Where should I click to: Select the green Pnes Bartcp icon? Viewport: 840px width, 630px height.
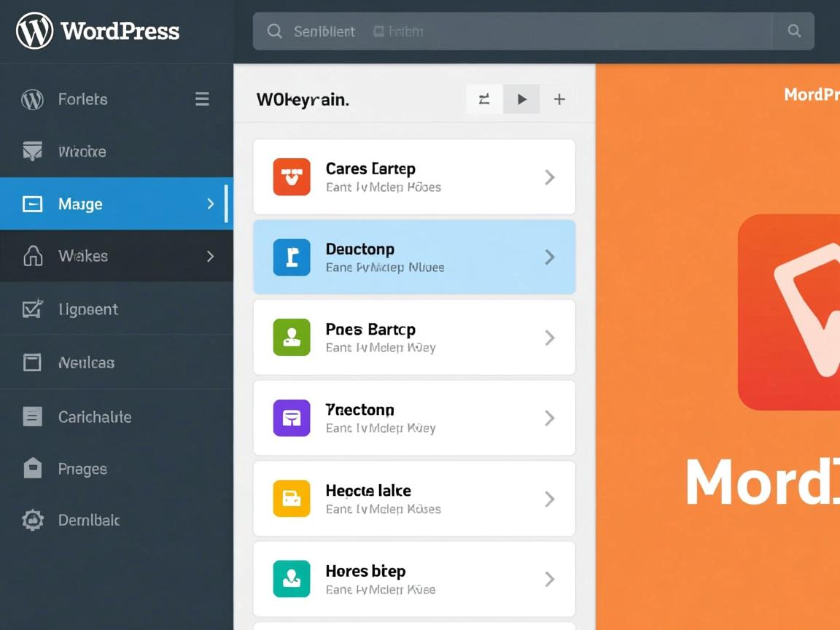point(292,338)
